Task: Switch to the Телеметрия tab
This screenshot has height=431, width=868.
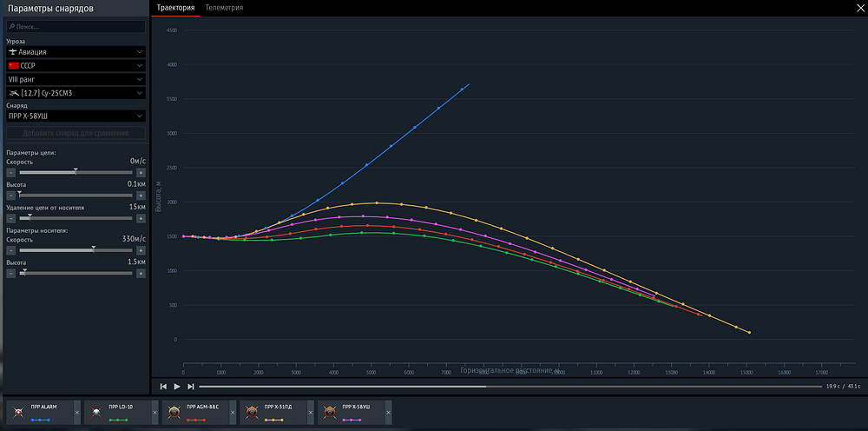Action: tap(224, 8)
